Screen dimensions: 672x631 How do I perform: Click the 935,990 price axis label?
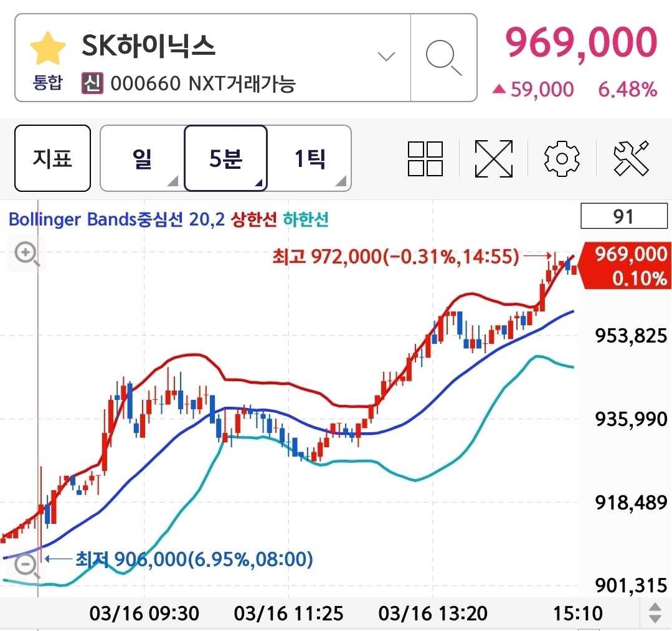pos(632,419)
